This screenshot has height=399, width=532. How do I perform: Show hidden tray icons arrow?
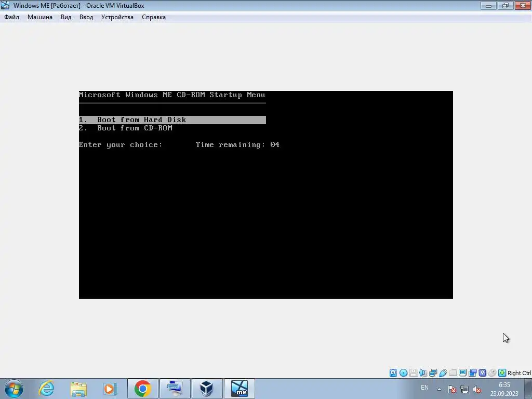click(439, 389)
